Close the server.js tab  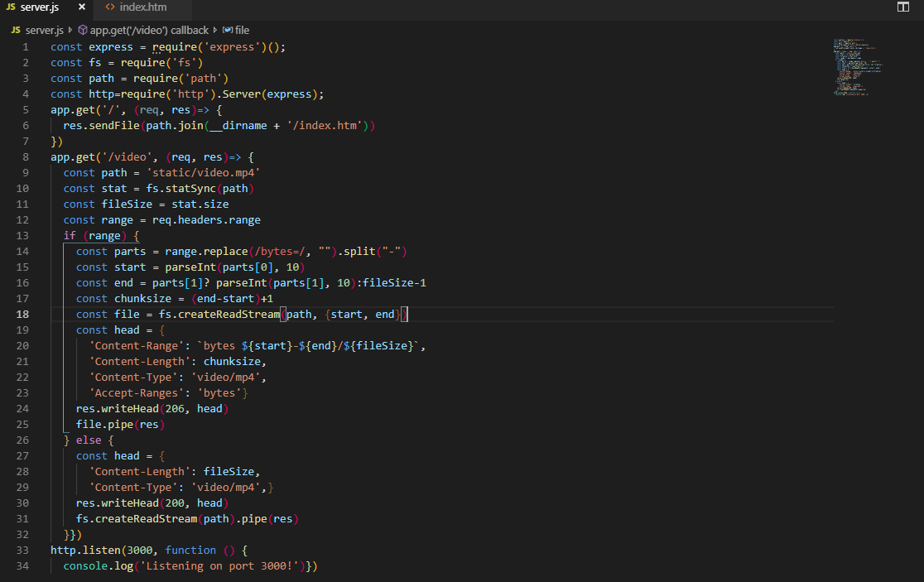pos(79,7)
